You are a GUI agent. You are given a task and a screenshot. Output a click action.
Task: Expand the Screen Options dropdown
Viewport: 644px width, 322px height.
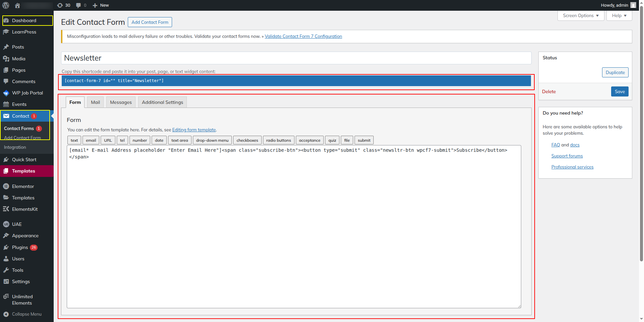click(581, 16)
